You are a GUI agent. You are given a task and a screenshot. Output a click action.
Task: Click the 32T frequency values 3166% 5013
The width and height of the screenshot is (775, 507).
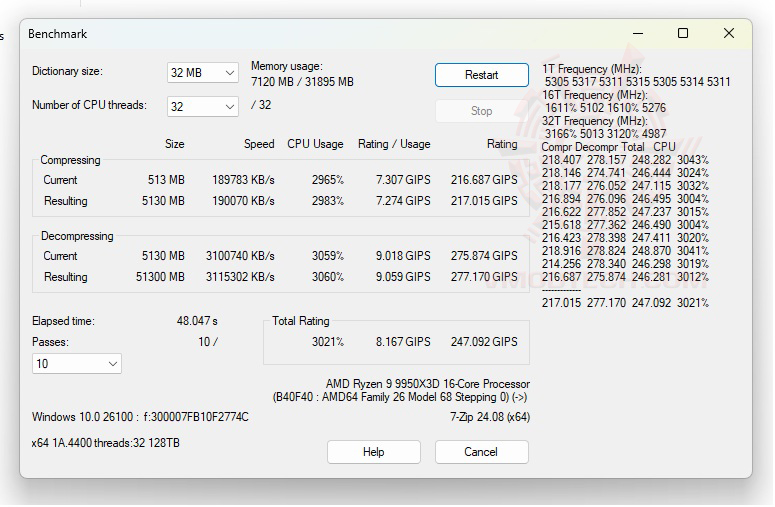(x=605, y=134)
